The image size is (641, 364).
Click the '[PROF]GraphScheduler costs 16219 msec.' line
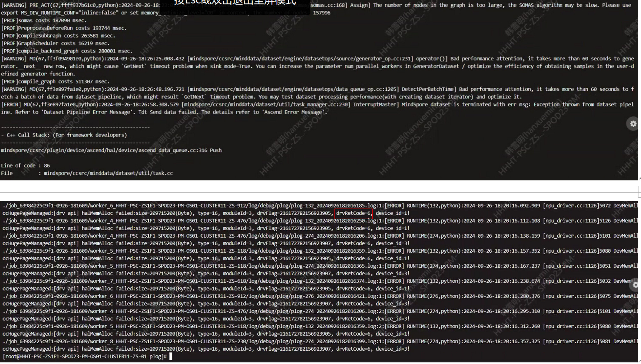point(55,43)
